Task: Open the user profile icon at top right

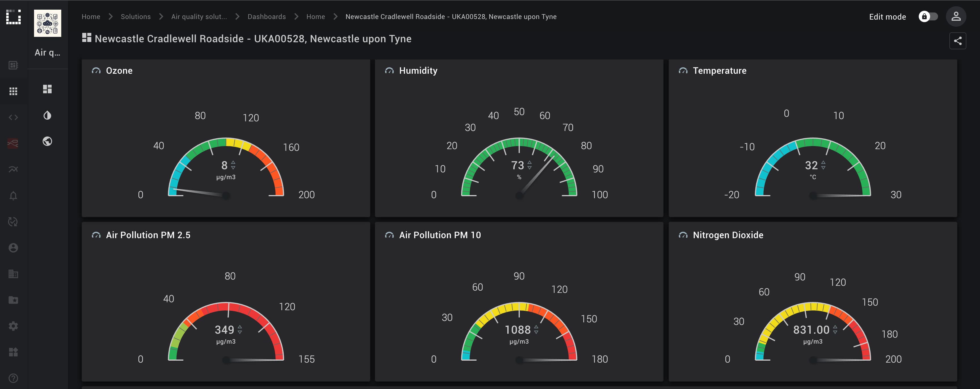Action: click(x=956, y=17)
